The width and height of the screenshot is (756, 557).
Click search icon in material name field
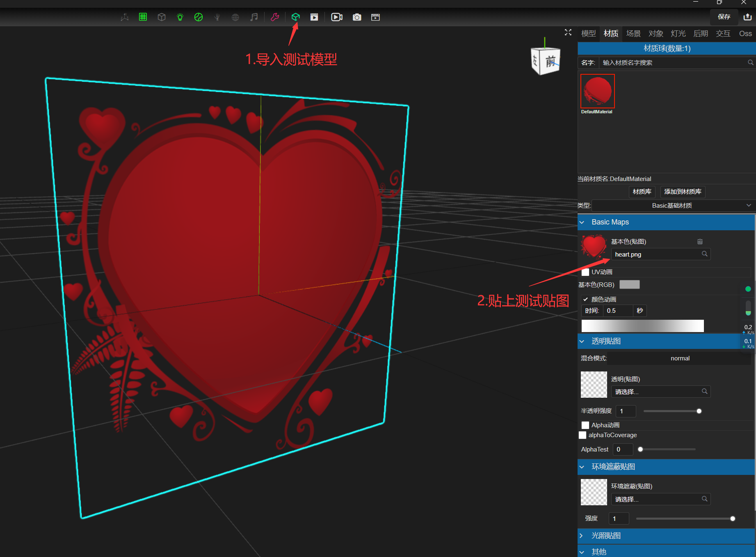750,62
